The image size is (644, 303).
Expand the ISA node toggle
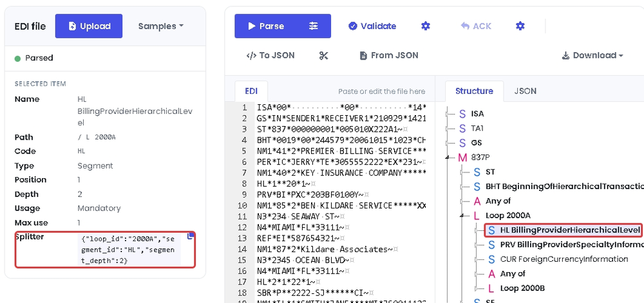click(x=449, y=114)
